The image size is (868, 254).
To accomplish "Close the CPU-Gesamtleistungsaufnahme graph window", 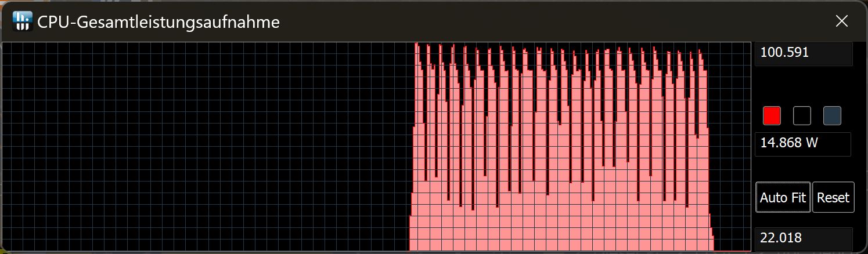I will tap(841, 21).
